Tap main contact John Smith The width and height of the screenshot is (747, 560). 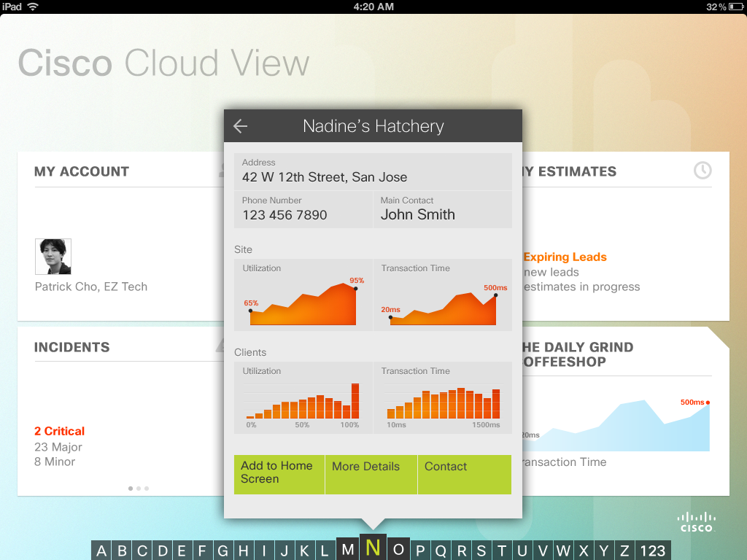pos(418,215)
